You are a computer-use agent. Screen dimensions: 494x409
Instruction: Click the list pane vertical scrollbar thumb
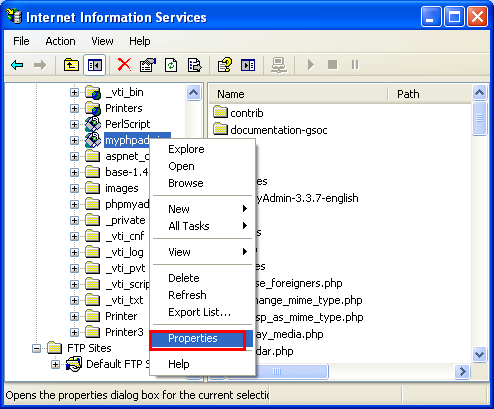point(480,118)
